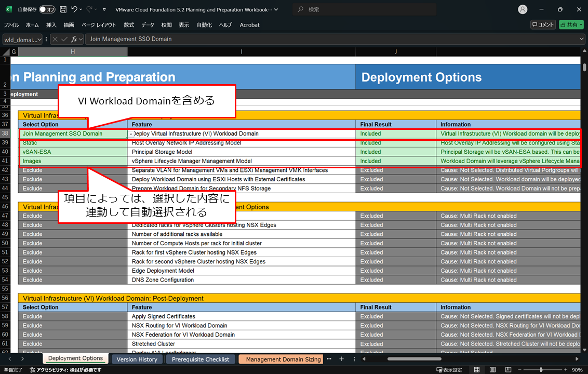This screenshot has width=588, height=374.
Task: Click the Insert Function fx icon
Action: pos(74,39)
